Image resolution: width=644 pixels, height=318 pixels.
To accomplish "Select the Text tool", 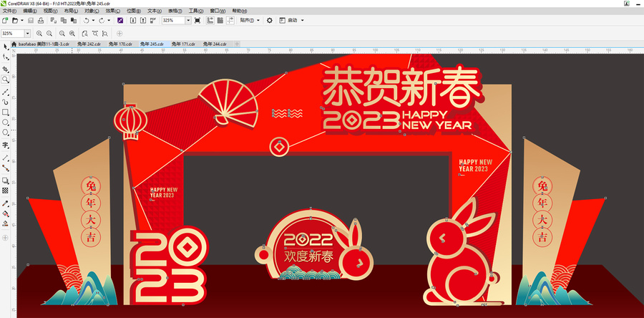I will (5, 145).
